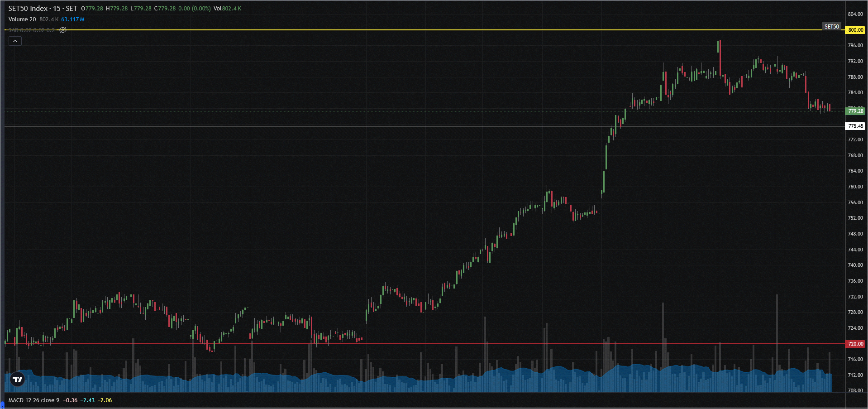Viewport: 868px width, 409px height.
Task: Open the TradingView logo at the chart's bottom left
Action: coord(18,379)
